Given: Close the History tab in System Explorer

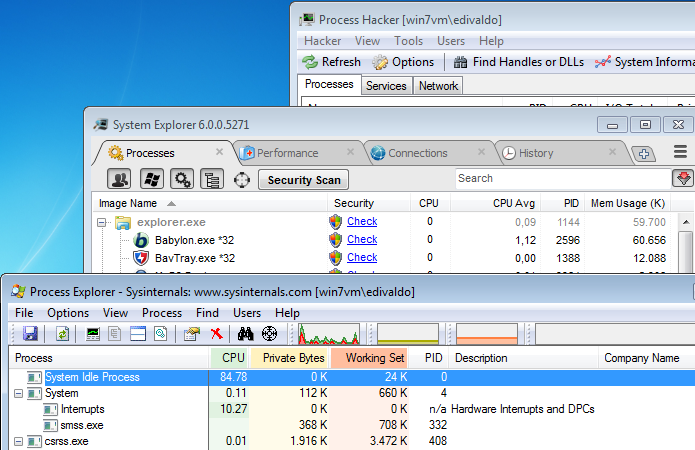Looking at the screenshot, I should click(x=613, y=152).
